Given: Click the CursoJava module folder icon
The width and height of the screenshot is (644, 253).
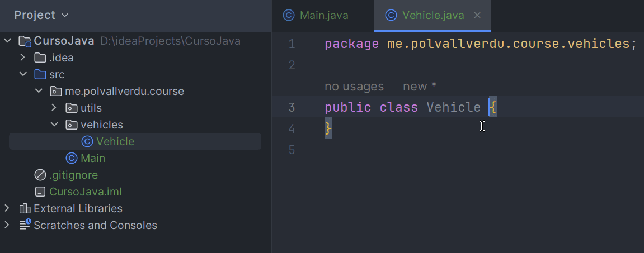Looking at the screenshot, I should [x=25, y=41].
